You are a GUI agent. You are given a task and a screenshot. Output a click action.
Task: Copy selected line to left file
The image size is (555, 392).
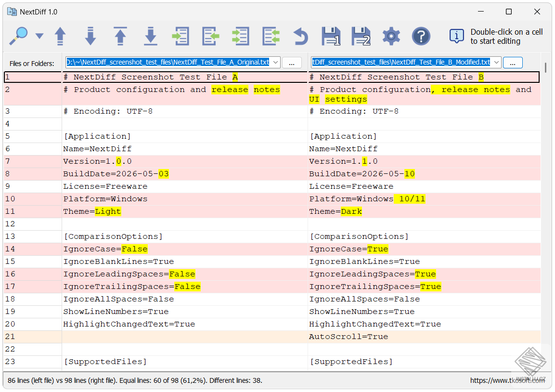coord(211,36)
